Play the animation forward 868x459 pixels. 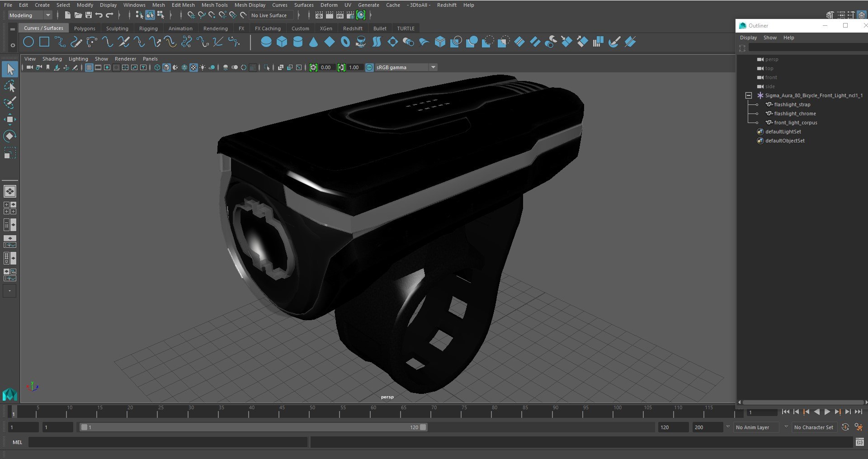[x=827, y=412]
